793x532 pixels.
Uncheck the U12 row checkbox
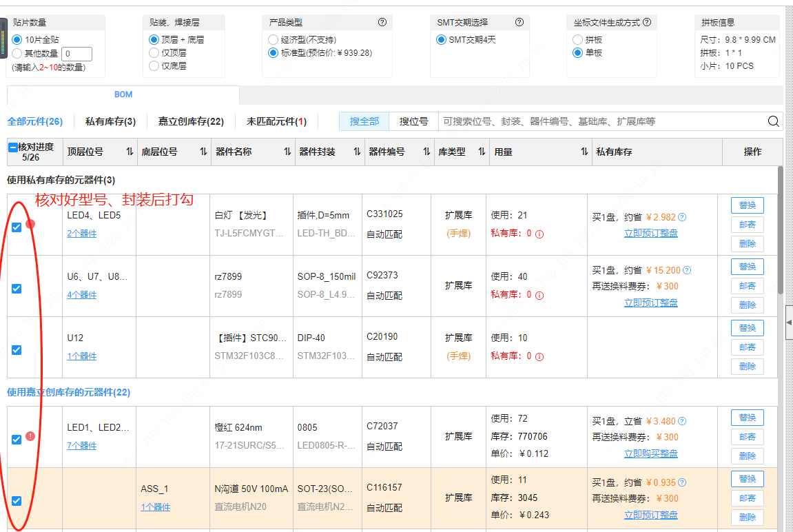(17, 350)
